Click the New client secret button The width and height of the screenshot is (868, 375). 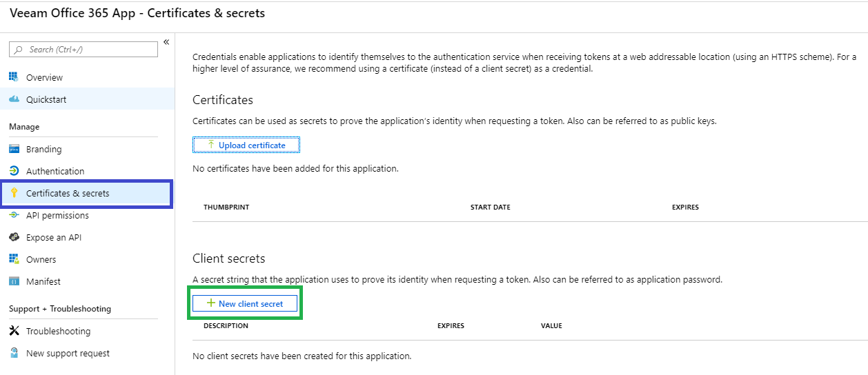pyautogui.click(x=245, y=303)
